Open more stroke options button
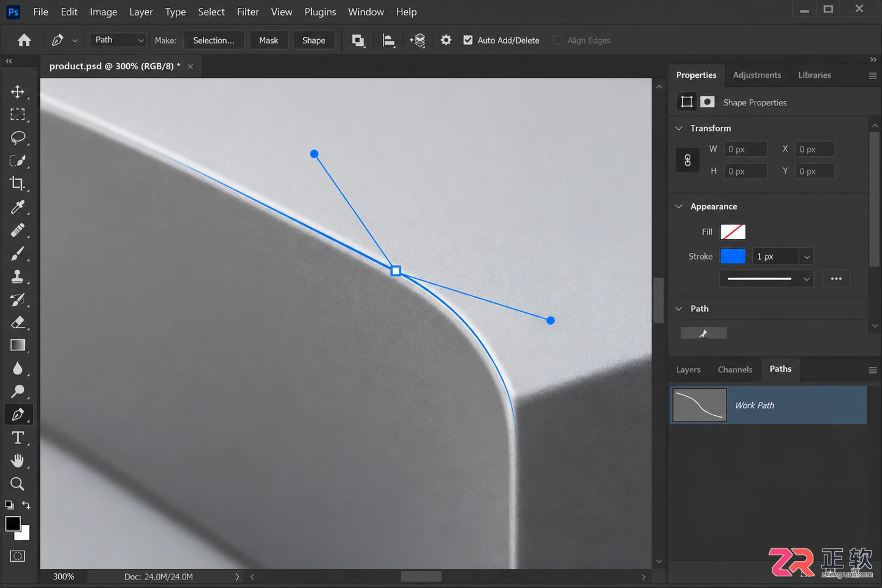The image size is (882, 588). 836,279
